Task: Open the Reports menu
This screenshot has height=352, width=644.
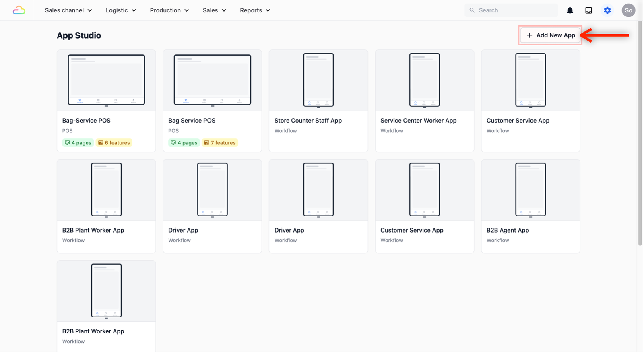Action: pyautogui.click(x=255, y=10)
